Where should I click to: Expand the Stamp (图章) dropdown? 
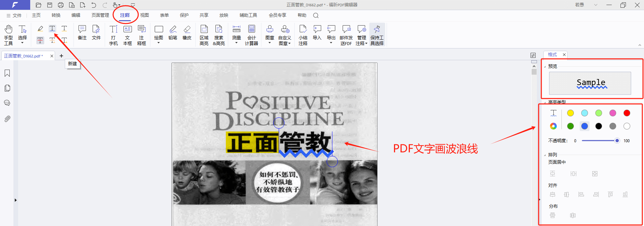point(270,43)
